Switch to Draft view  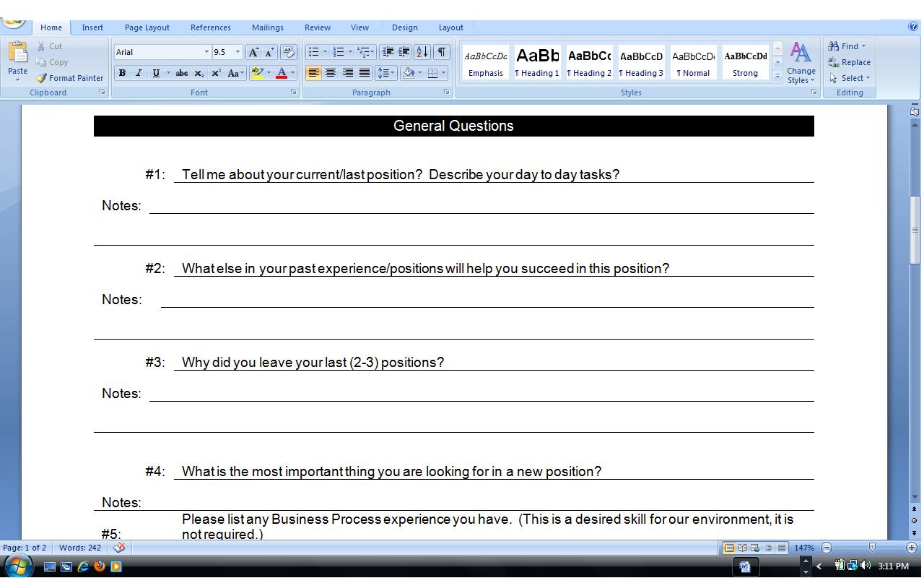[781, 548]
